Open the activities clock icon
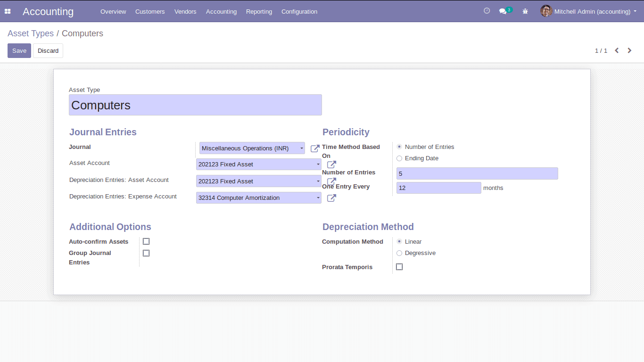 coord(487,11)
